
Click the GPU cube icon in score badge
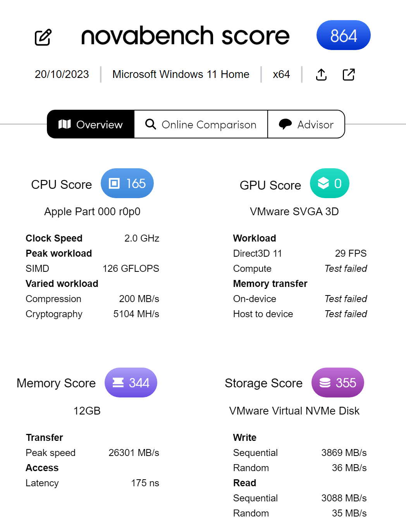323,183
